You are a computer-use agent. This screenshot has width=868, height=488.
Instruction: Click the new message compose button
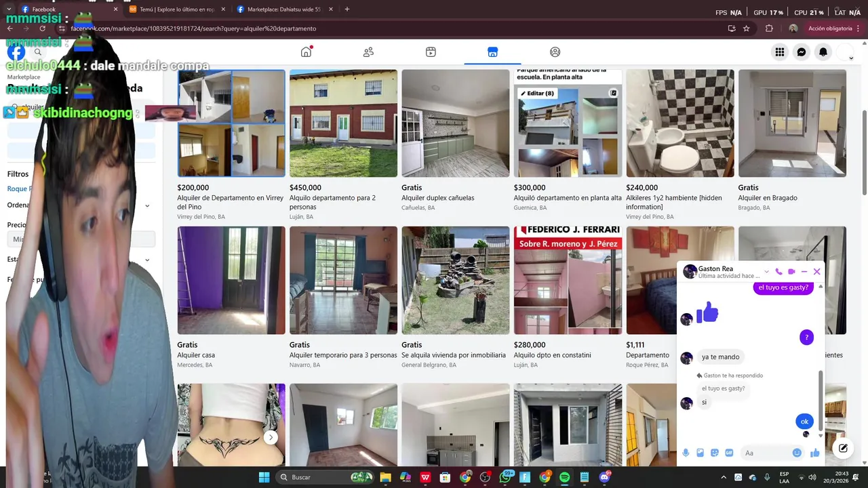pyautogui.click(x=843, y=448)
